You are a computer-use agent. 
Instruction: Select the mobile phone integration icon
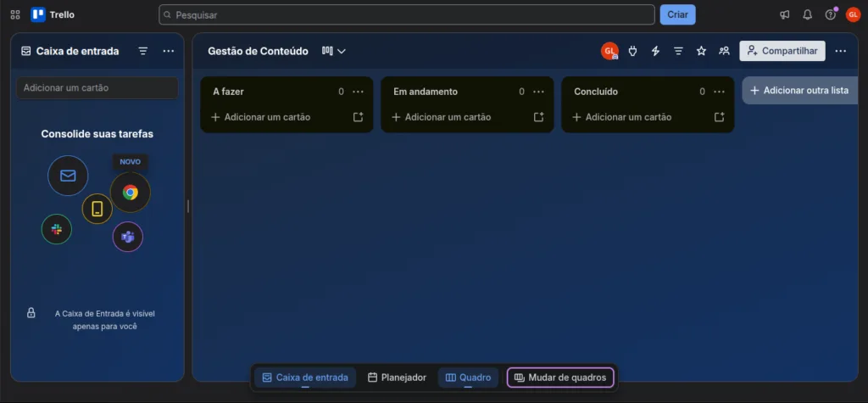click(x=97, y=209)
